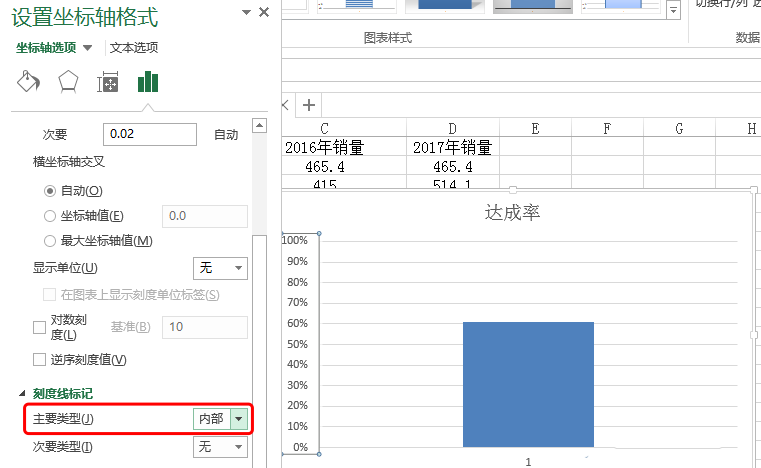Open the Effects pentagon tab
761x468 pixels.
tap(68, 82)
